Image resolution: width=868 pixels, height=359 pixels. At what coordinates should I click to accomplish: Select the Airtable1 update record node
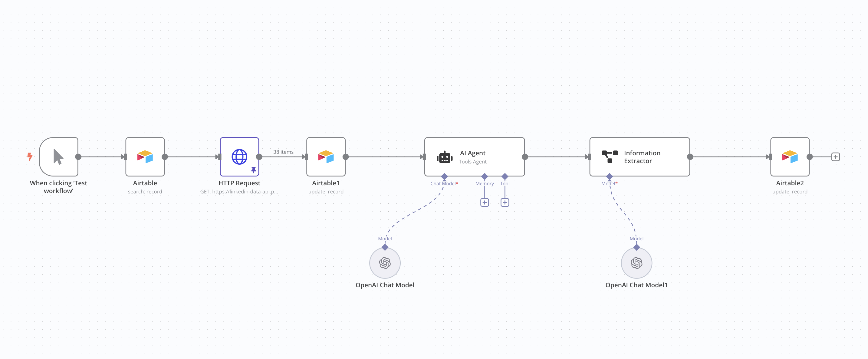[x=326, y=157]
